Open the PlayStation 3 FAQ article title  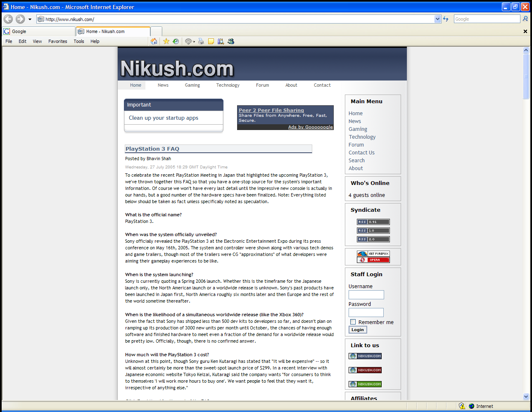(152, 149)
